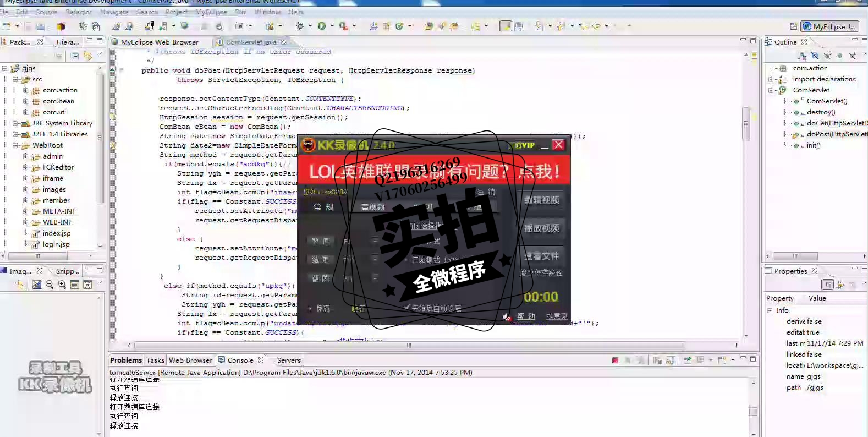
Task: Click the Pin Console icon in Console toolbar
Action: (688, 360)
